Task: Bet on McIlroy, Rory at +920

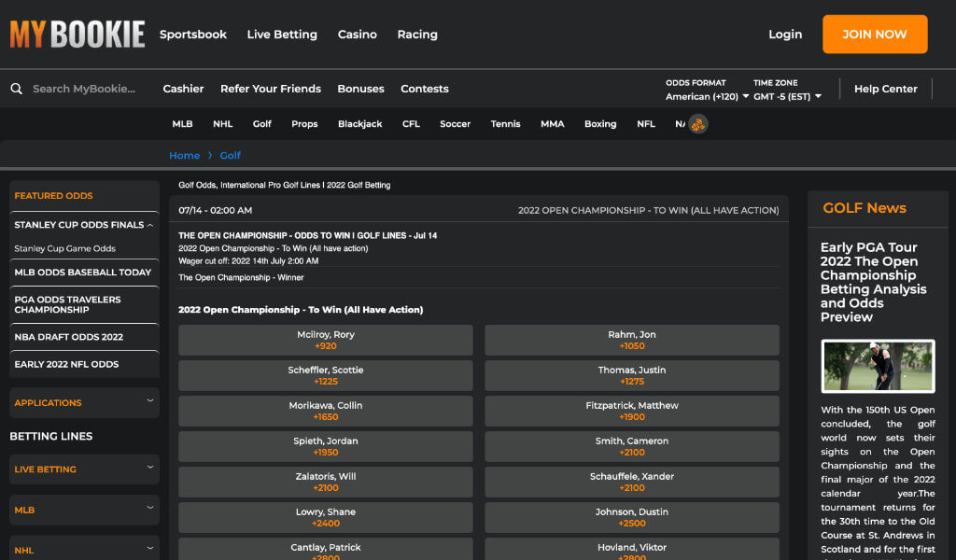Action: click(x=326, y=340)
